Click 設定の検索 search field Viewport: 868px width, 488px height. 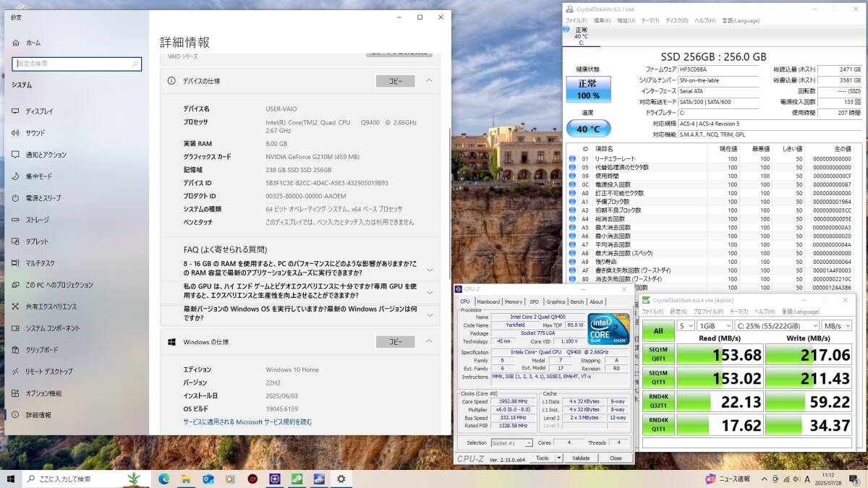point(77,64)
